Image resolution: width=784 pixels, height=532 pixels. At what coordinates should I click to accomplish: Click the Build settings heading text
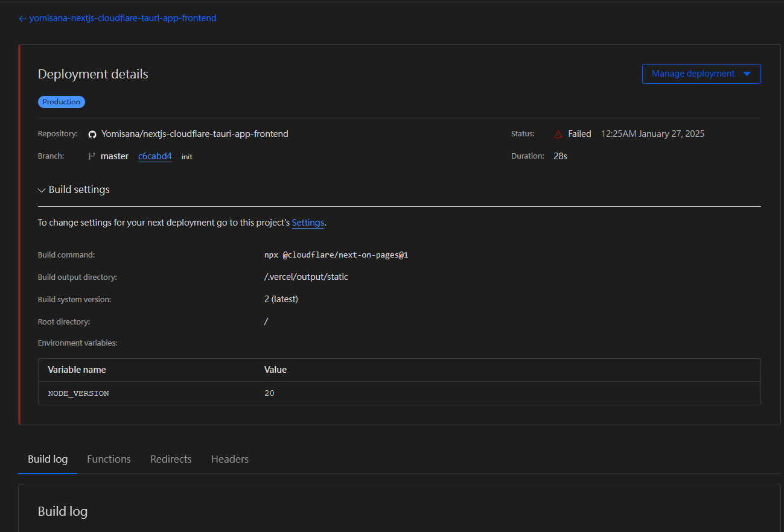tap(79, 189)
